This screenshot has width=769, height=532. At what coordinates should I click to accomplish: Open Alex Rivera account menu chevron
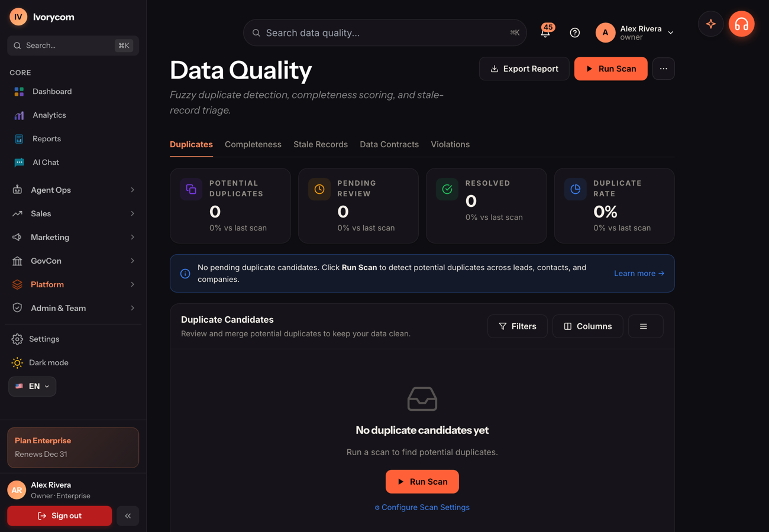coord(671,33)
